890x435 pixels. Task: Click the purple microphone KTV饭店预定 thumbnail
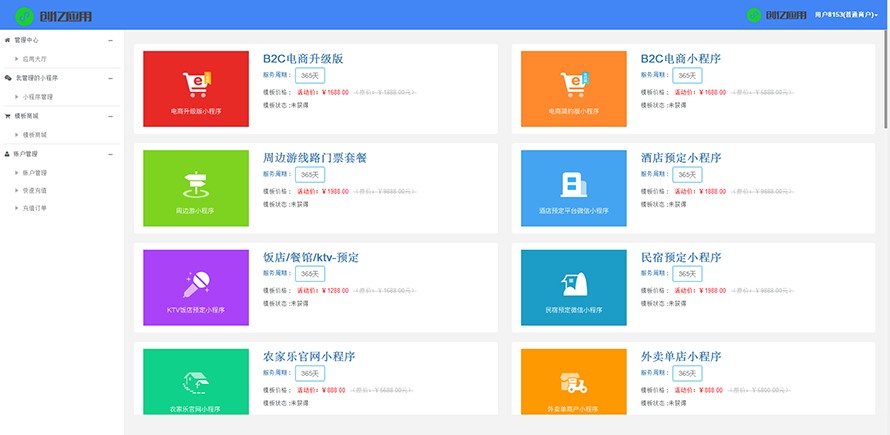(196, 287)
